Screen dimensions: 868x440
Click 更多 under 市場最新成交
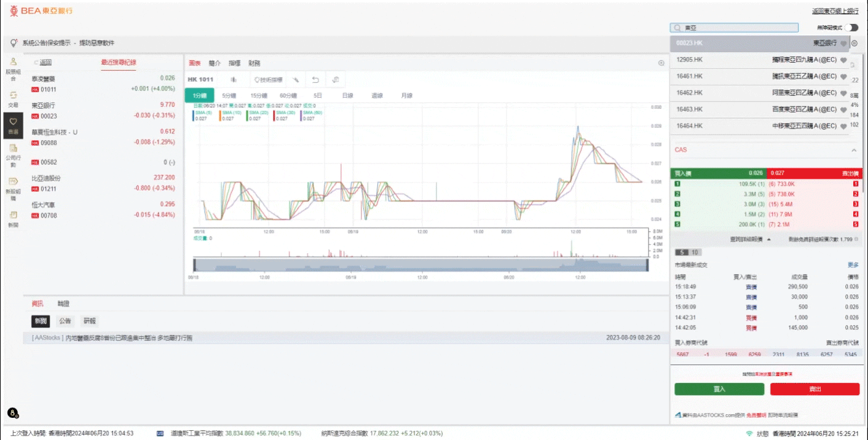853,265
